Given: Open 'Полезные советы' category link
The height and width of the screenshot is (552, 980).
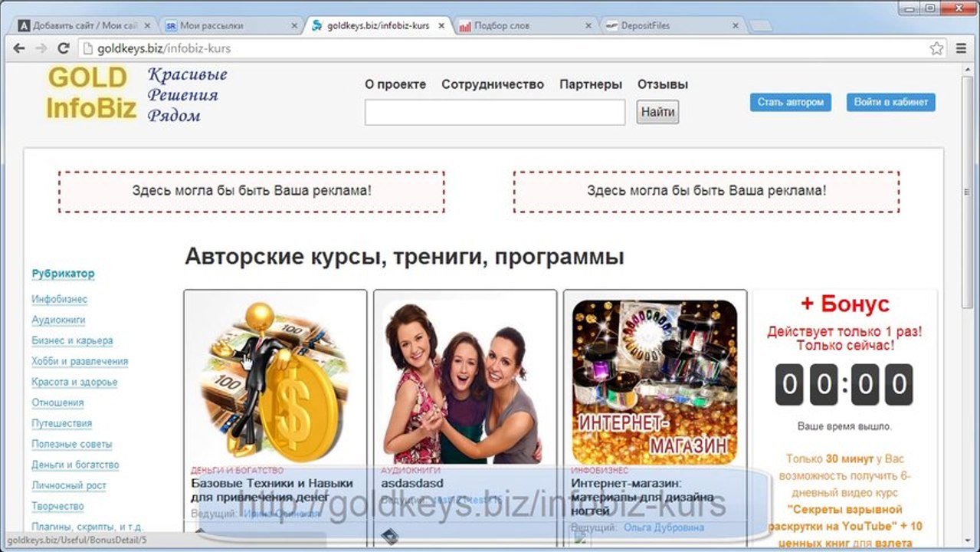Looking at the screenshot, I should [72, 444].
